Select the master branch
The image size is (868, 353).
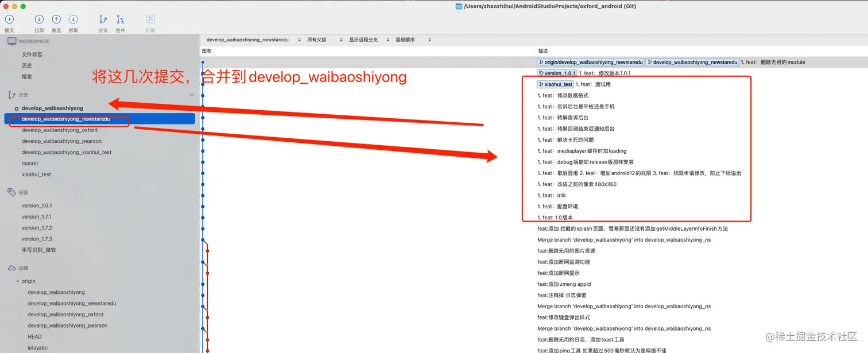[30, 164]
